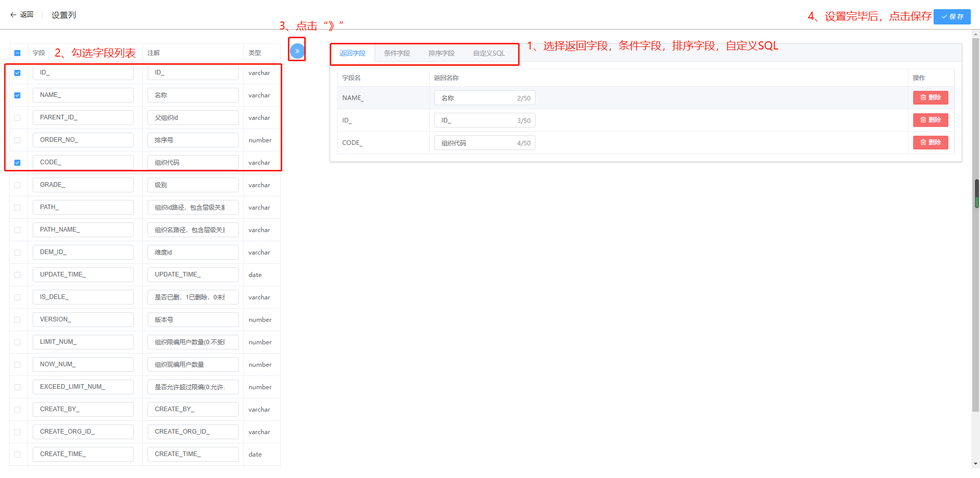Click the double-arrow transfer icon
980x478 pixels.
(x=297, y=51)
